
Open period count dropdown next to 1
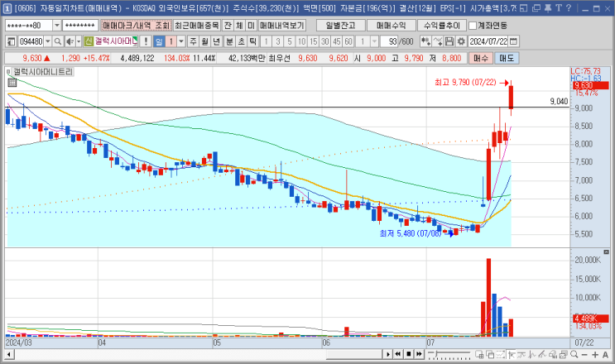coord(181,41)
